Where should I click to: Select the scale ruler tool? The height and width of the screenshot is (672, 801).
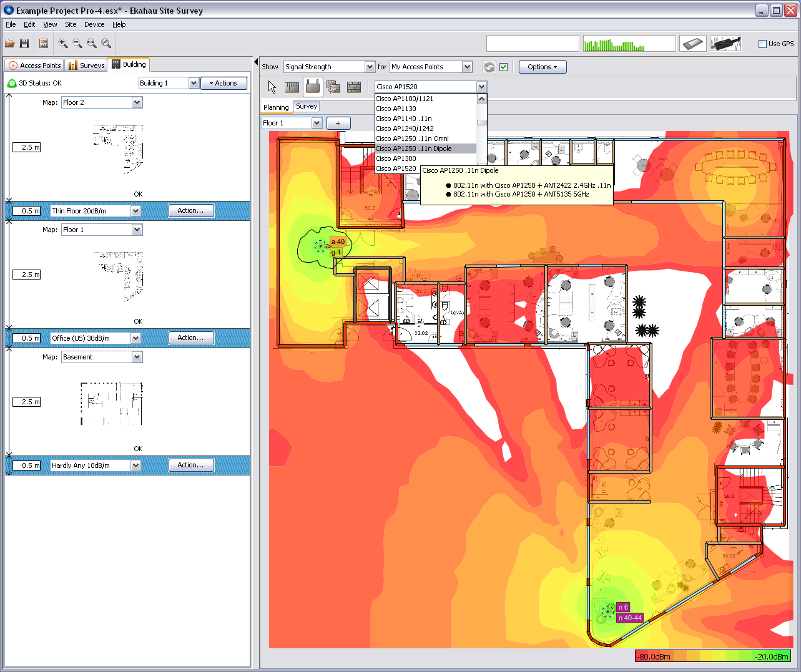tap(292, 87)
